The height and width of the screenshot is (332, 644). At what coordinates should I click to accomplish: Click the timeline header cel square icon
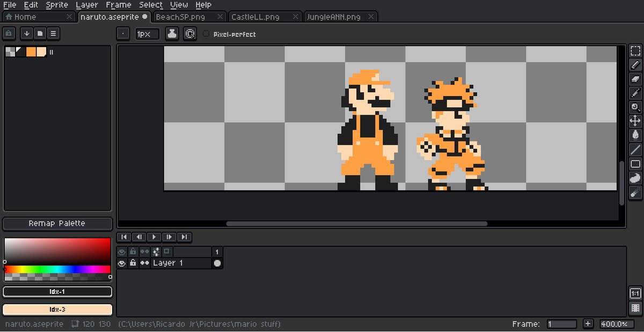click(x=166, y=252)
